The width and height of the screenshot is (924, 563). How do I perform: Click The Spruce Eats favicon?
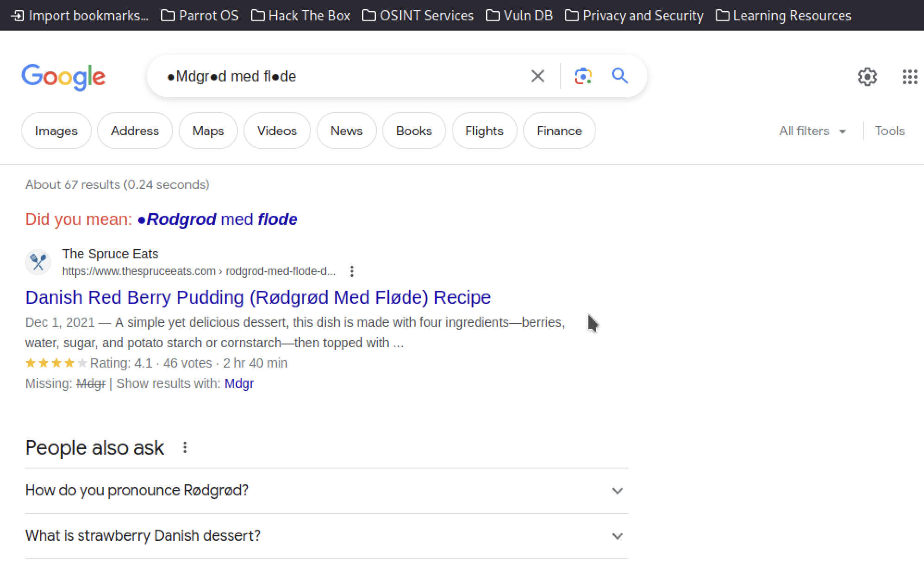(x=38, y=262)
